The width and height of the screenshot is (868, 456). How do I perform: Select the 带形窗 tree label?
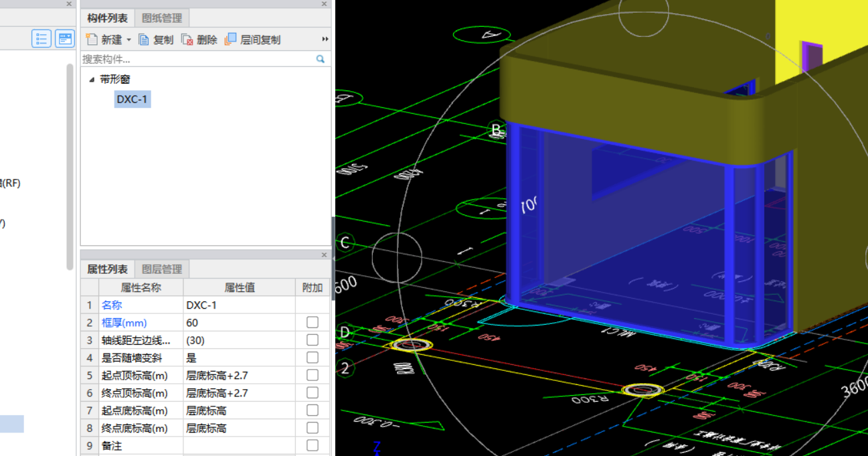click(x=115, y=79)
